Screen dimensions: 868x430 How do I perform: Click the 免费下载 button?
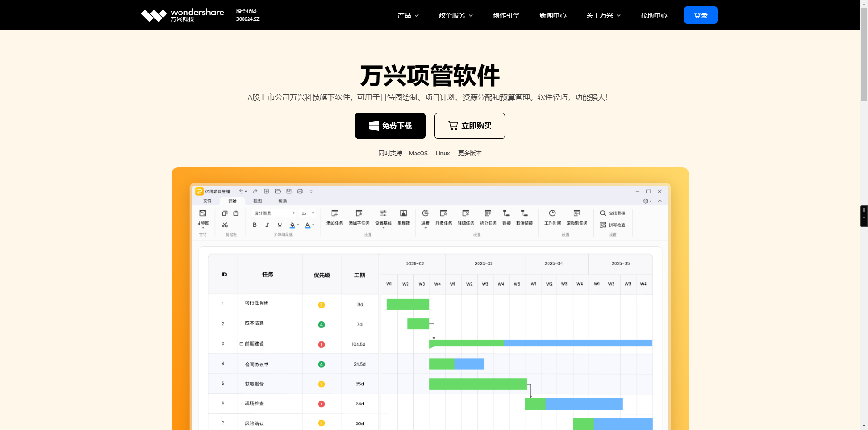[x=390, y=126]
